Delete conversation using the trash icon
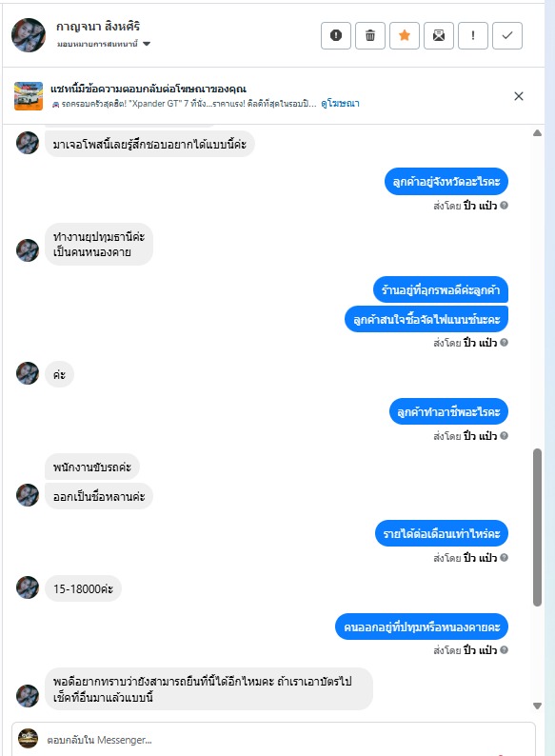The height and width of the screenshot is (756, 555). (369, 35)
